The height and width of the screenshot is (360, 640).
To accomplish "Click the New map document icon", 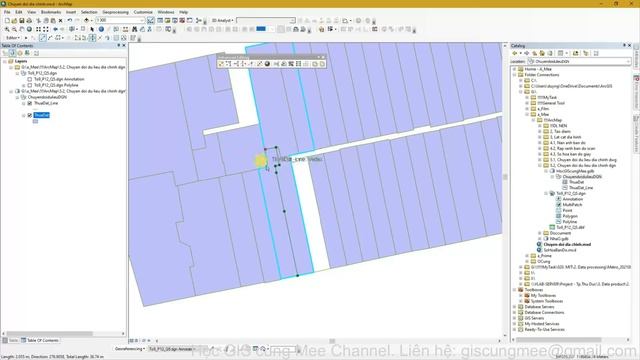I will coord(7,20).
